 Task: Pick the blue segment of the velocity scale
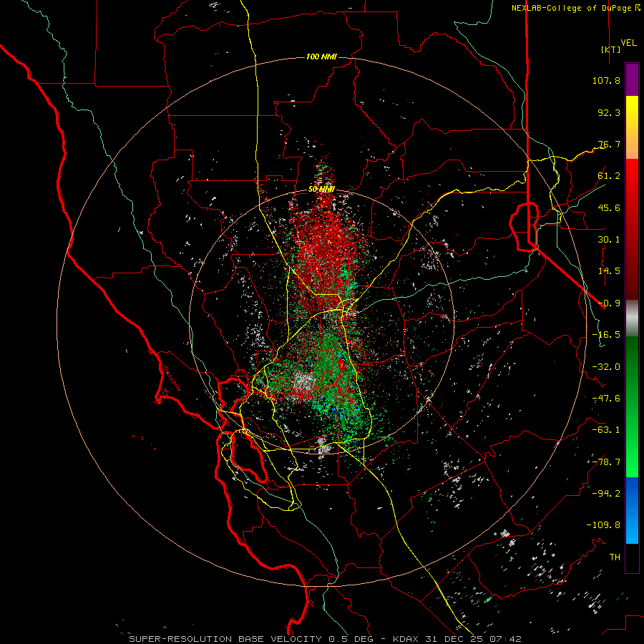[x=632, y=510]
